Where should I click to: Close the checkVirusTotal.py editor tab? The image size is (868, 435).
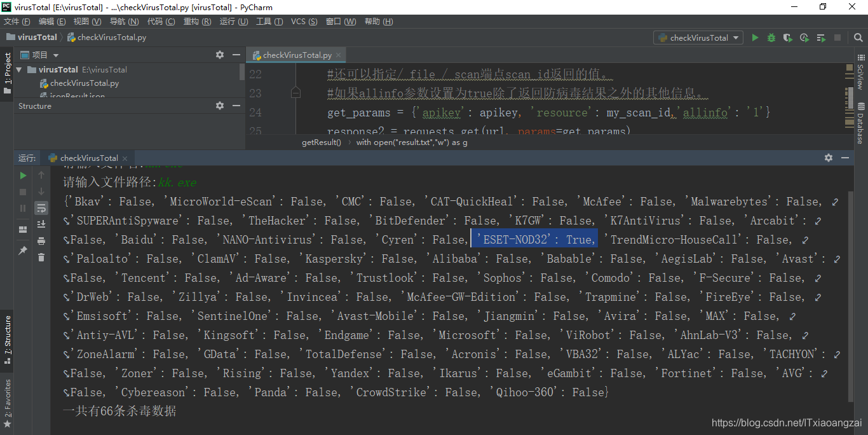point(339,55)
